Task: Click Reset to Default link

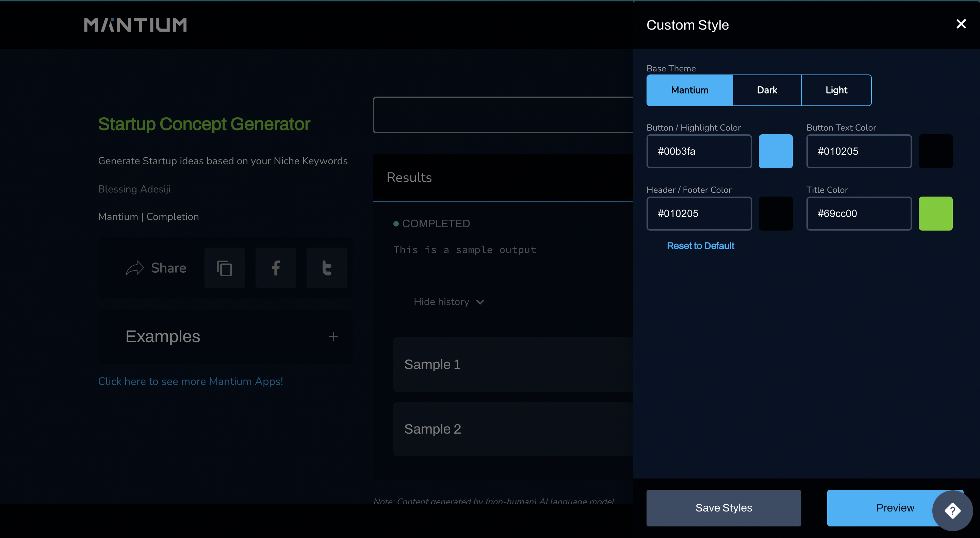Action: [x=700, y=246]
